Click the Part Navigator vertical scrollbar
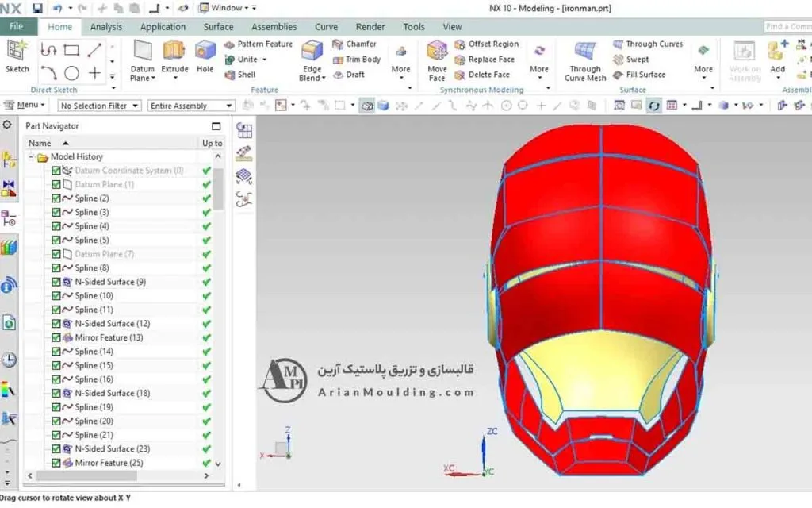The image size is (812, 508). 218,190
